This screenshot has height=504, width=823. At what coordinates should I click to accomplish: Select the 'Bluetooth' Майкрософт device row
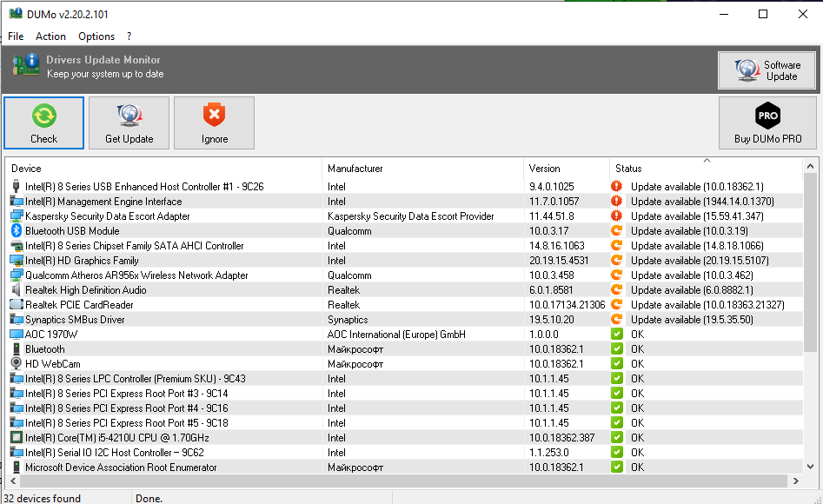(404, 349)
